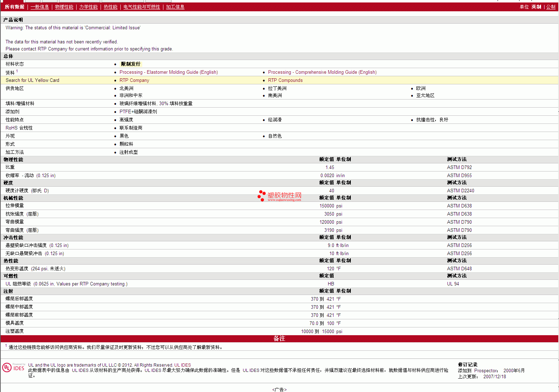The height and width of the screenshot is (392, 559).
Task: Select 英制 units option
Action: [536, 7]
